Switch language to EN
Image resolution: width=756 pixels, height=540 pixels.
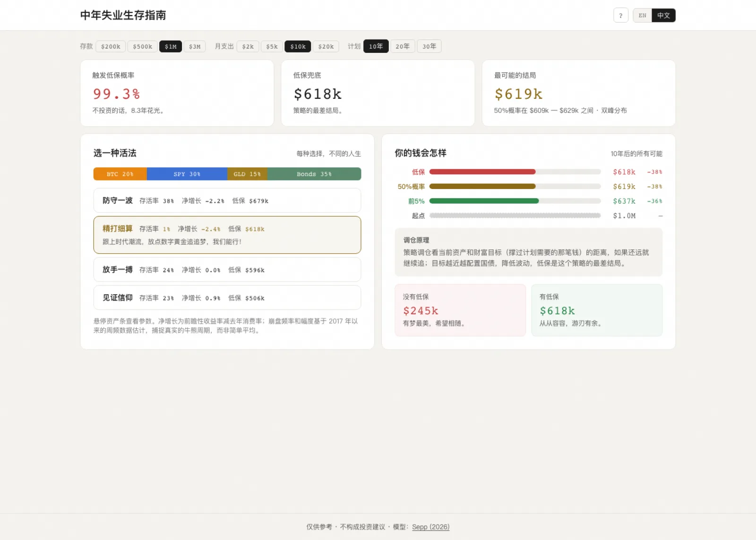(x=642, y=16)
